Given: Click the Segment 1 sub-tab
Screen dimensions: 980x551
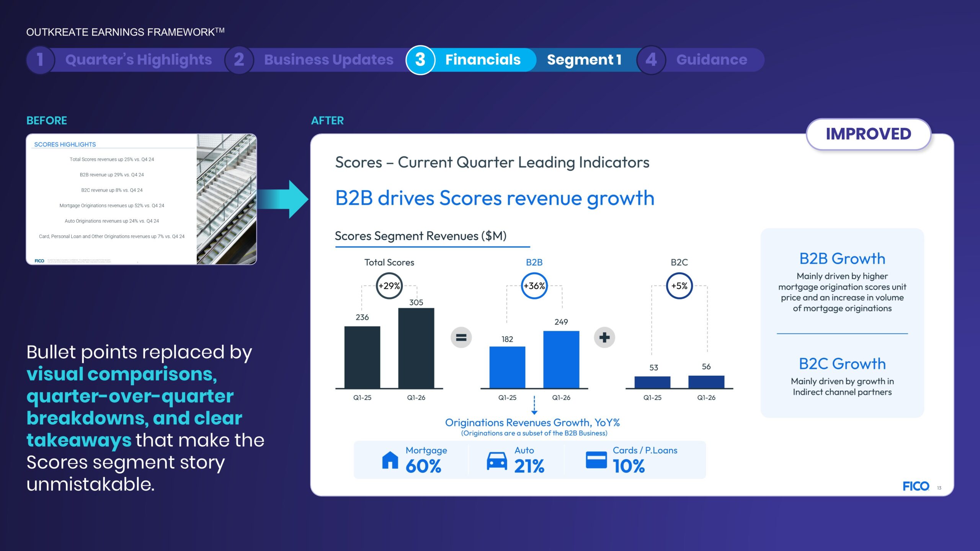Looking at the screenshot, I should click(584, 60).
